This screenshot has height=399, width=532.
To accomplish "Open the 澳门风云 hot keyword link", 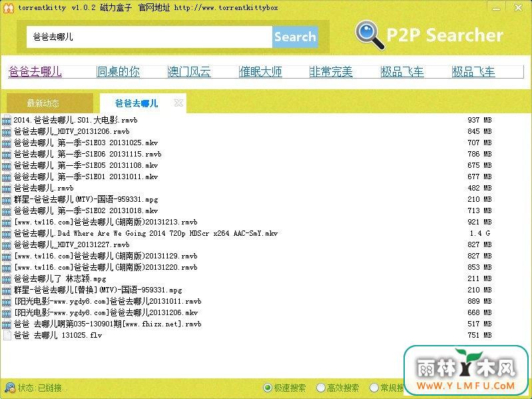I will pyautogui.click(x=189, y=71).
